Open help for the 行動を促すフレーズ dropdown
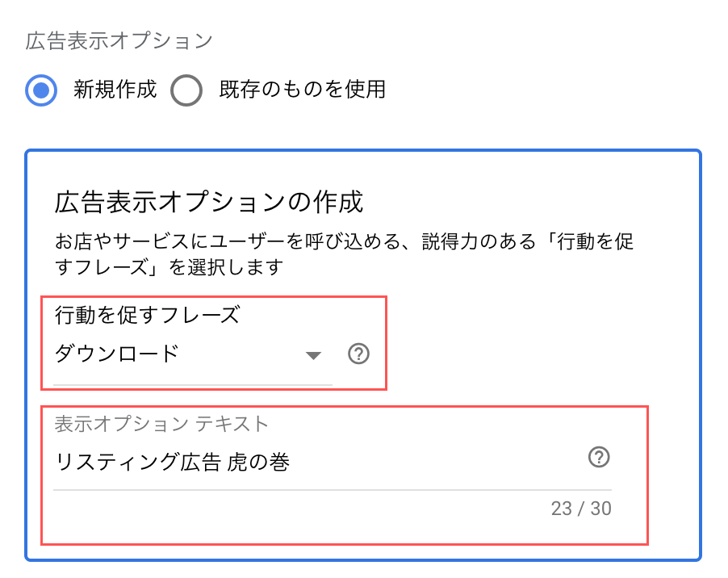The height and width of the screenshot is (578, 728). [358, 354]
